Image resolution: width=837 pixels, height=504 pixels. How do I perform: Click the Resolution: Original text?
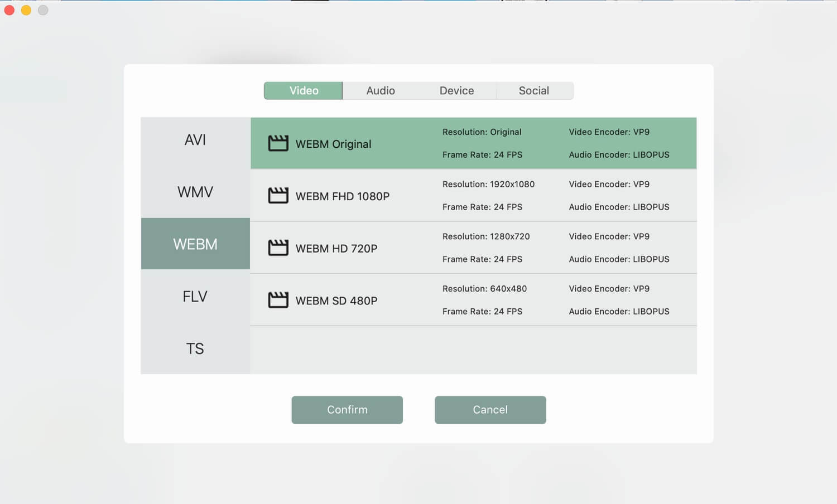coord(482,132)
